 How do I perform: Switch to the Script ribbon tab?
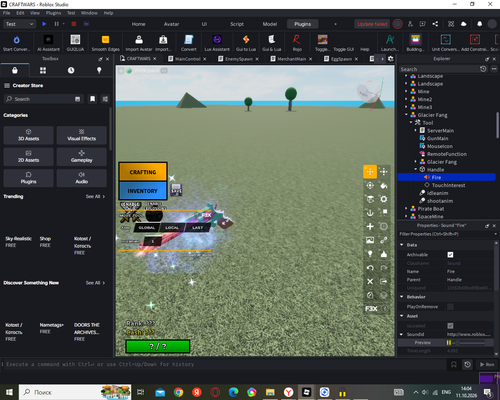237,24
